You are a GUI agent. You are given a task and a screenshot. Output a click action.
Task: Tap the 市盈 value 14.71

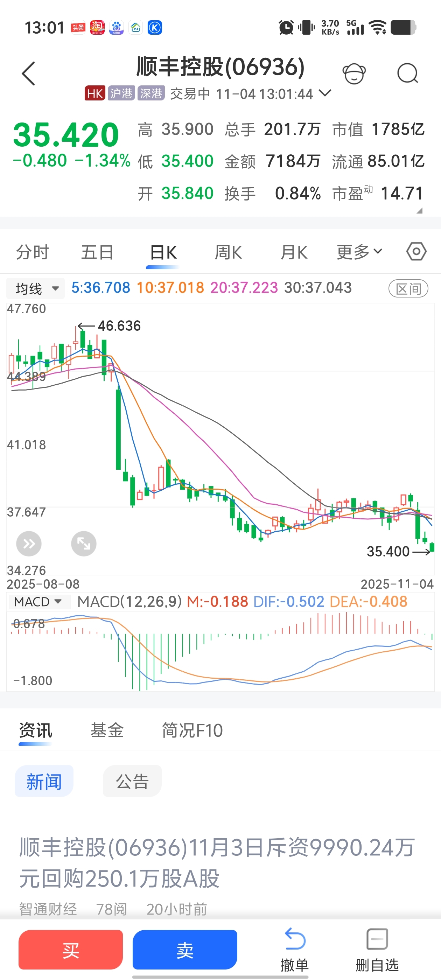[402, 193]
